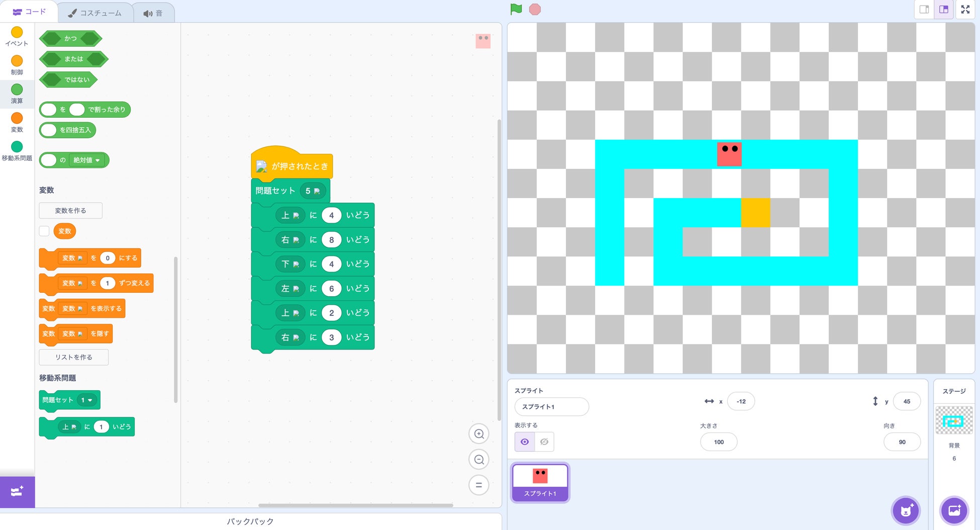980x530 pixels.
Task: Open the choose sprite button
Action: click(x=906, y=511)
